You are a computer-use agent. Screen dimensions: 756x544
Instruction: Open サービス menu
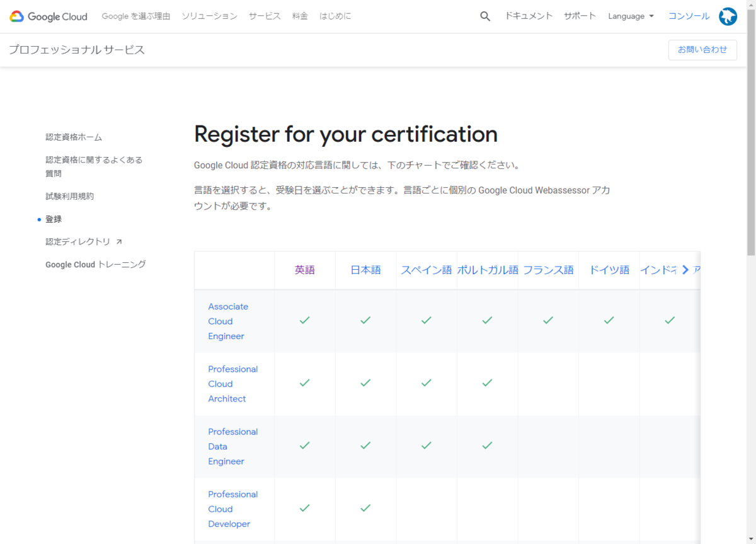coord(265,16)
